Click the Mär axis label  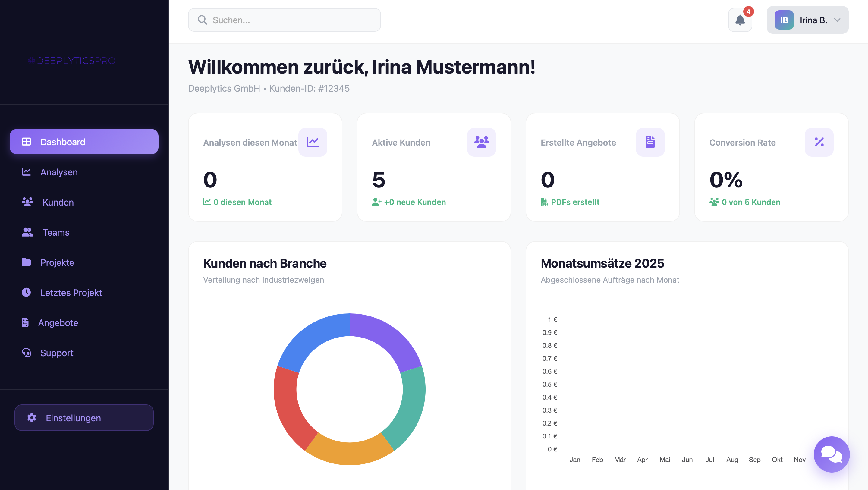click(620, 459)
